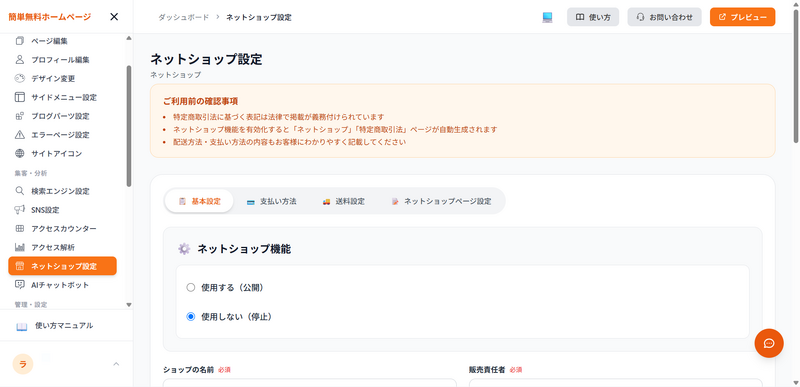
Task: Click the SNS設定 megaphone icon
Action: [20, 210]
